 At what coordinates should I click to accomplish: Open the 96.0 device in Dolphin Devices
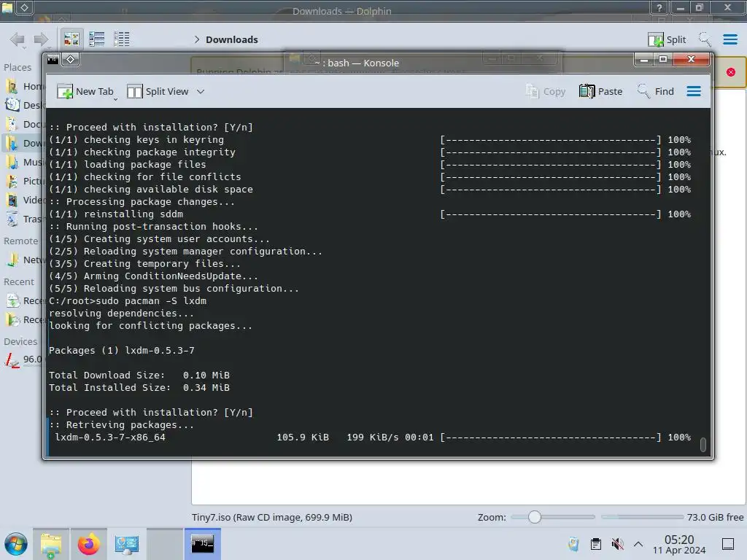(x=24, y=359)
